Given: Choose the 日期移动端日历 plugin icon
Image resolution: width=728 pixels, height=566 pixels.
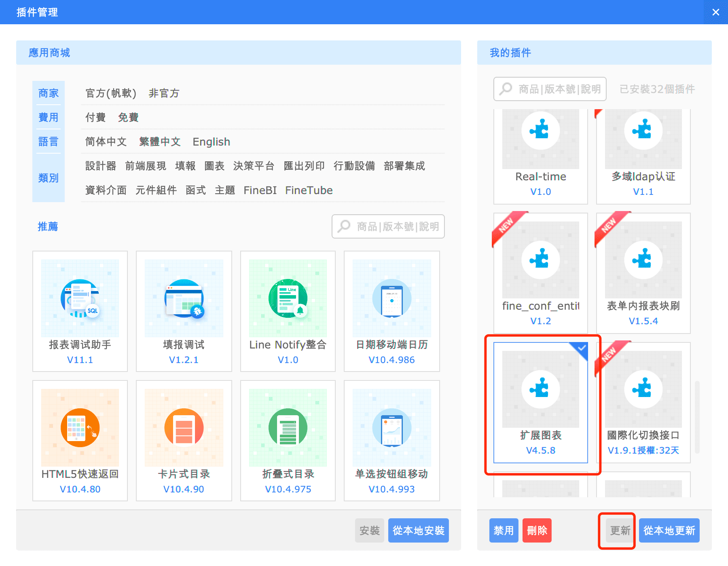Looking at the screenshot, I should (x=392, y=298).
